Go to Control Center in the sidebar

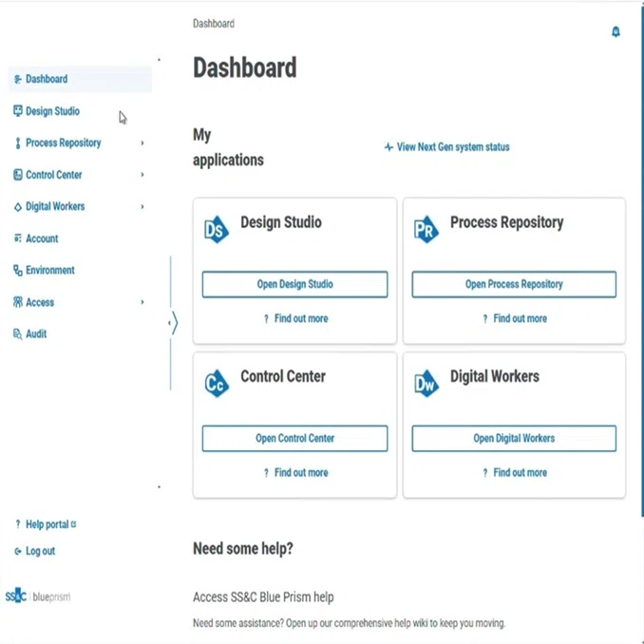tap(80, 175)
